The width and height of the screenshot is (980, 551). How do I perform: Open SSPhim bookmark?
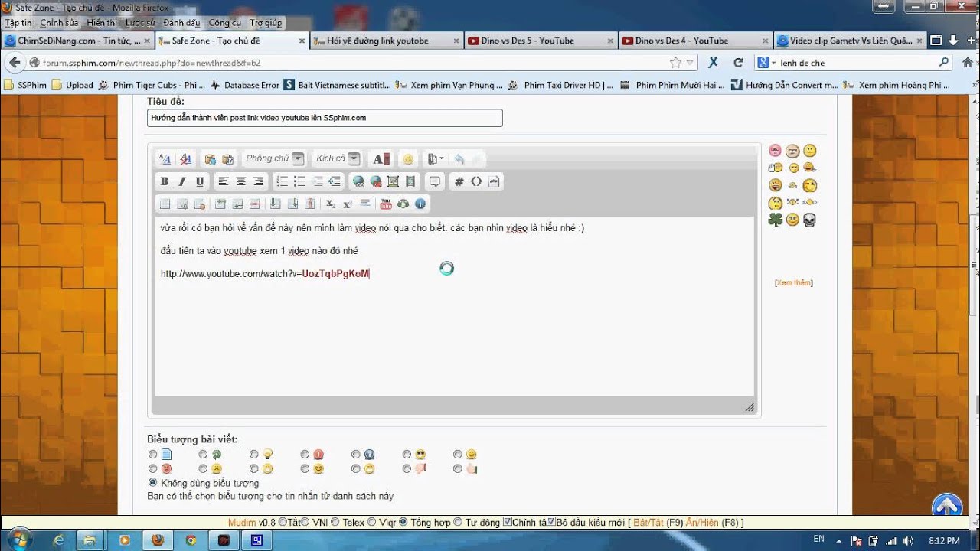(x=25, y=85)
